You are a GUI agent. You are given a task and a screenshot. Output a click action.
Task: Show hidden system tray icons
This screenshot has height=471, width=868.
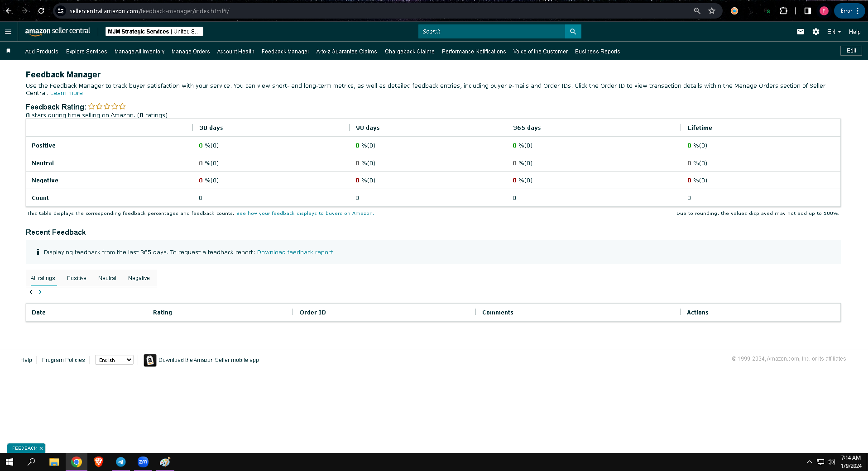[x=810, y=462]
